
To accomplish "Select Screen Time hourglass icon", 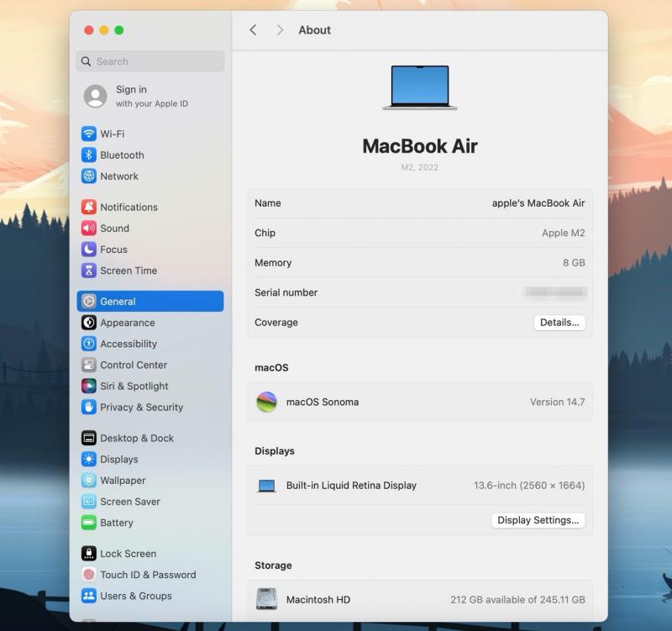I will (x=89, y=271).
